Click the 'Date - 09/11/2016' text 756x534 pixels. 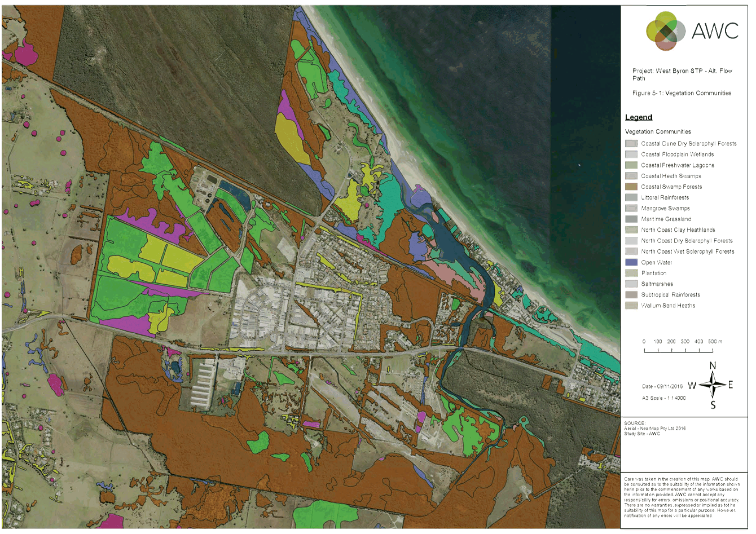click(x=662, y=386)
